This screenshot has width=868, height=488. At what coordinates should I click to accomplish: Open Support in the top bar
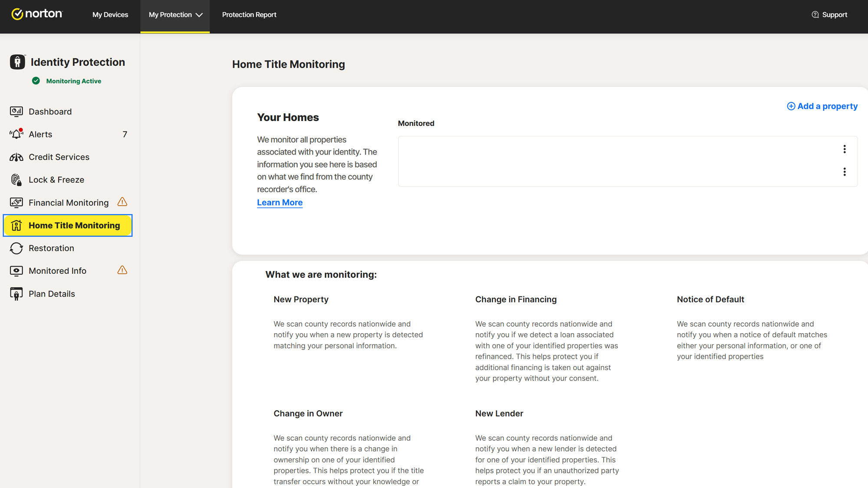tap(829, 15)
